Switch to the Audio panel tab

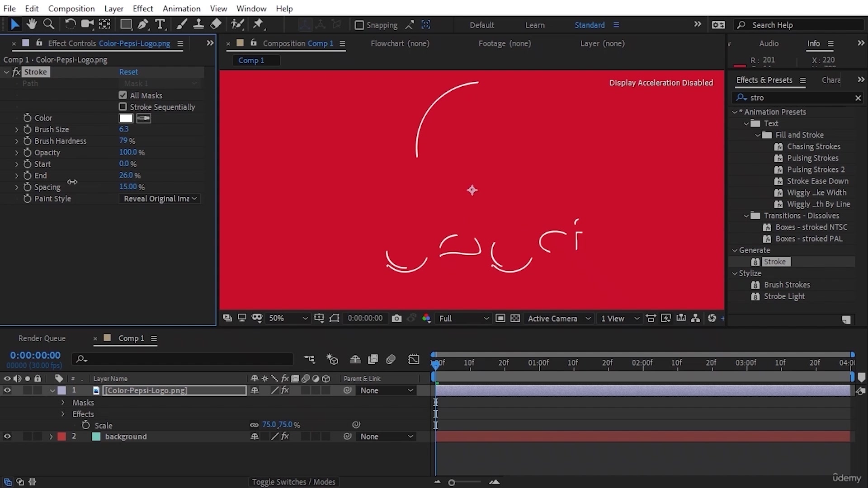[769, 43]
